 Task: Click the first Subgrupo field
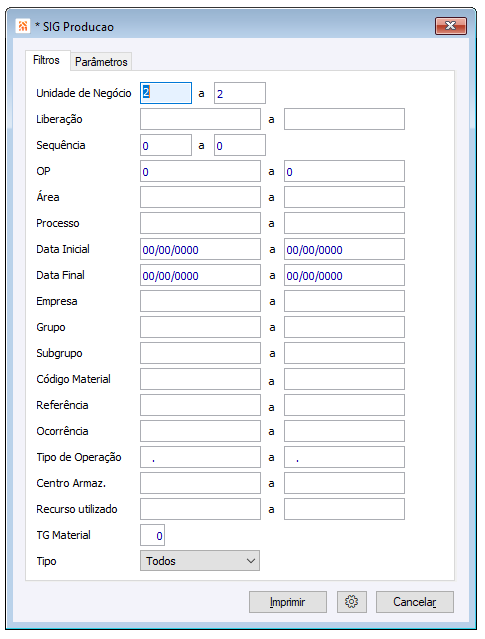pos(200,353)
